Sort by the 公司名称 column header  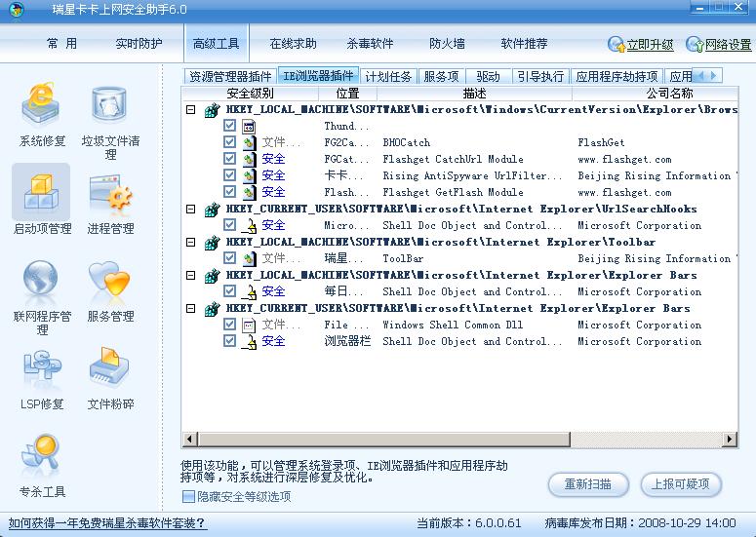[669, 94]
